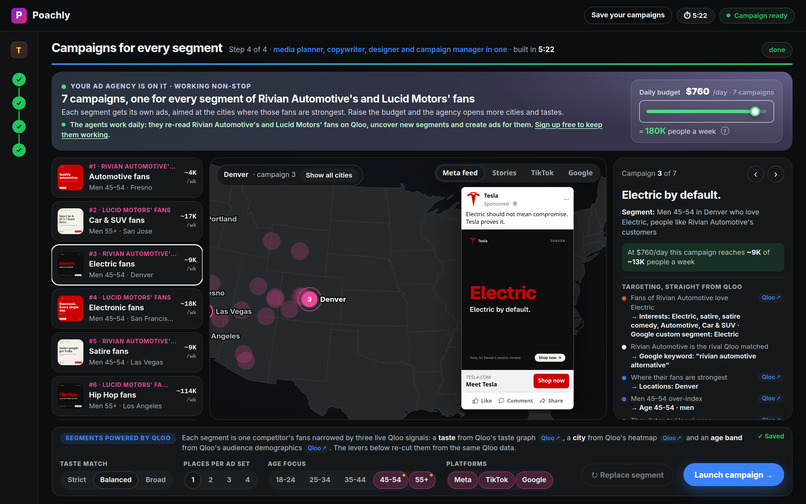The width and height of the screenshot is (806, 504).
Task: Open Qloo link beside Fans of Rivian
Action: [771, 298]
